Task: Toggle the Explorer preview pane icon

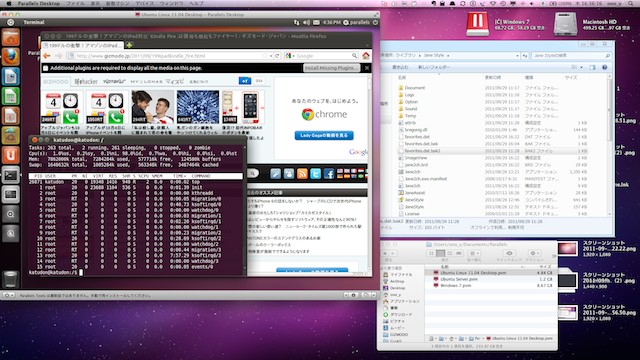Action: click(592, 67)
